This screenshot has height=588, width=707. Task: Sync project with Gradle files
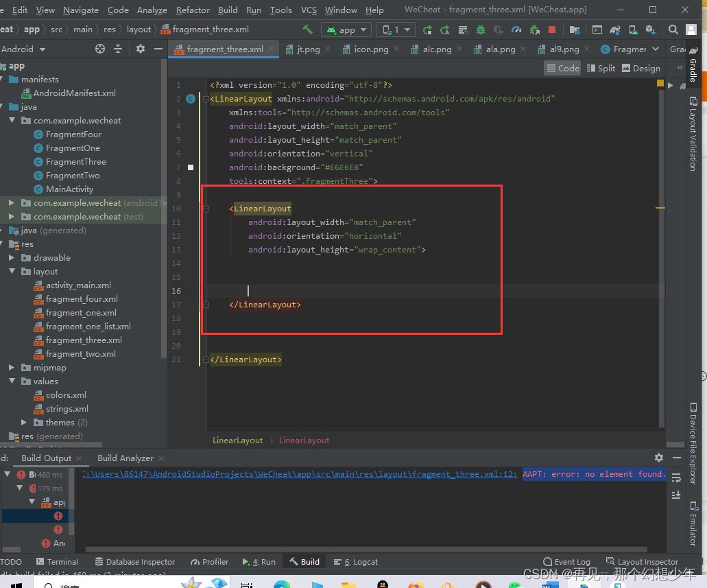[615, 29]
